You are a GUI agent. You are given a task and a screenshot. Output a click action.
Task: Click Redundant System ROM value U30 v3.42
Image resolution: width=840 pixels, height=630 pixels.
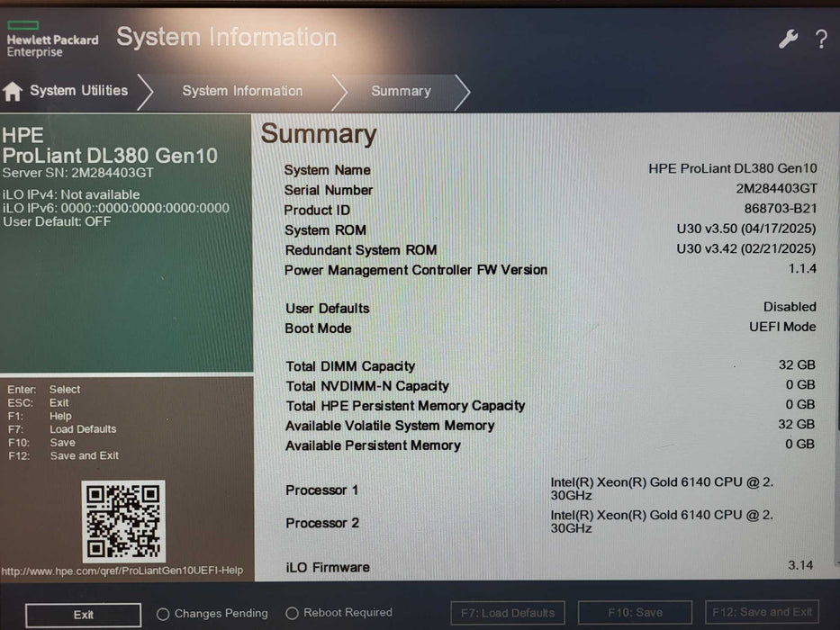(x=746, y=248)
